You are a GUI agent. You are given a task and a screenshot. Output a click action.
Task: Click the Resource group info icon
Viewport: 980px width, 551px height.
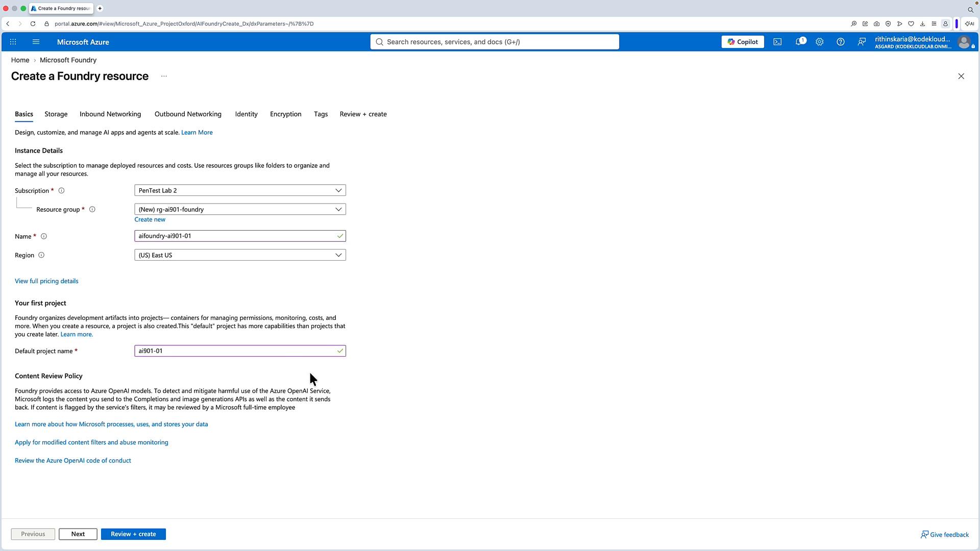click(92, 210)
